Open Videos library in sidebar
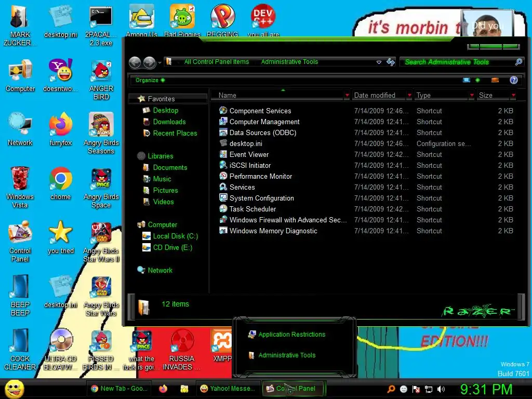The image size is (532, 399). coord(163,202)
